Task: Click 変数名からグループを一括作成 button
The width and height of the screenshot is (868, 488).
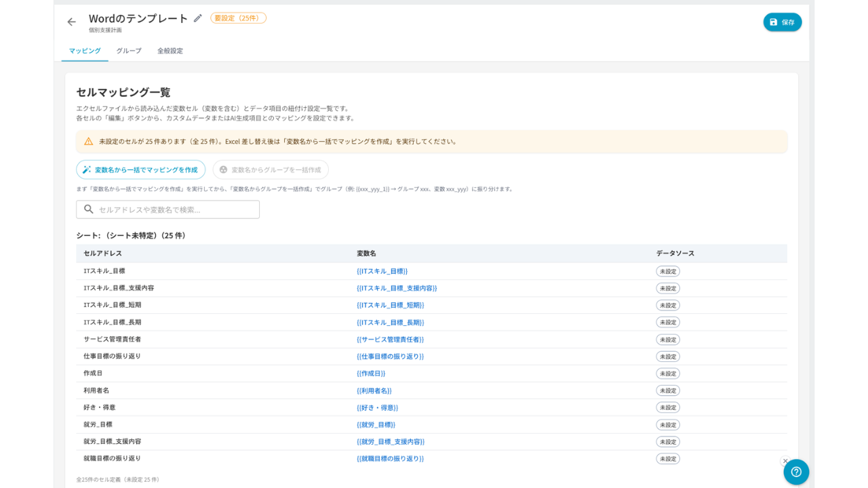Action: (x=271, y=169)
